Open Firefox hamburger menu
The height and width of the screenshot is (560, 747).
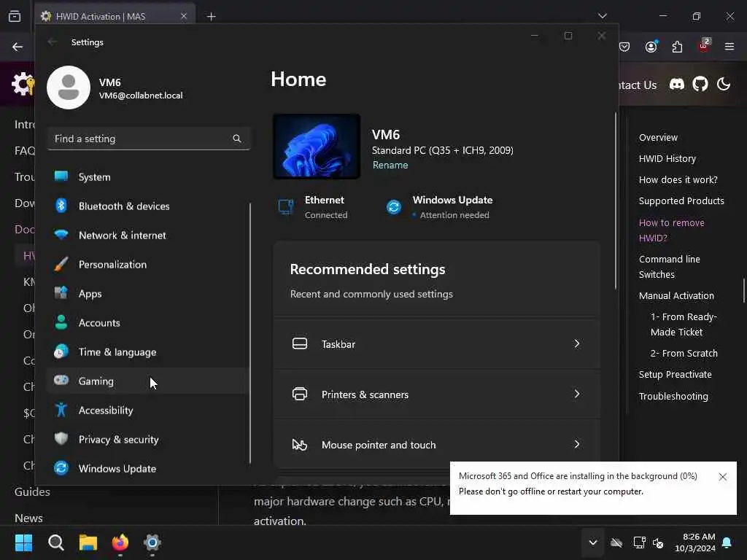(729, 46)
